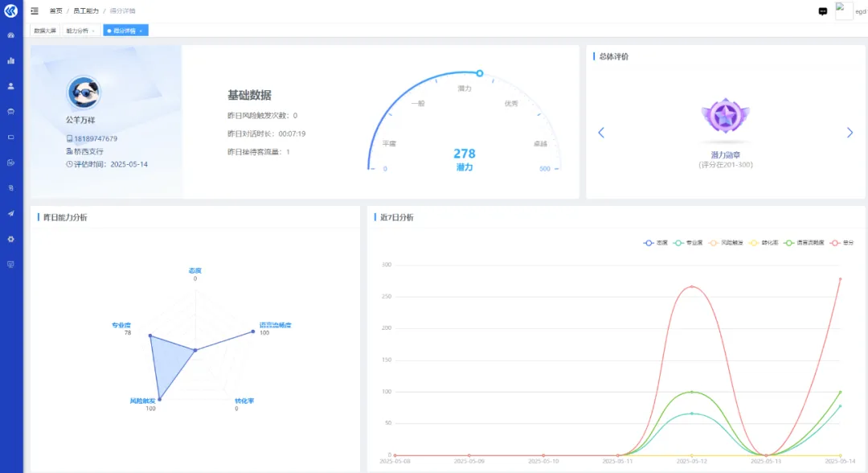Click the score gauge indicator handle
Image resolution: width=868 pixels, height=473 pixels.
[x=480, y=73]
